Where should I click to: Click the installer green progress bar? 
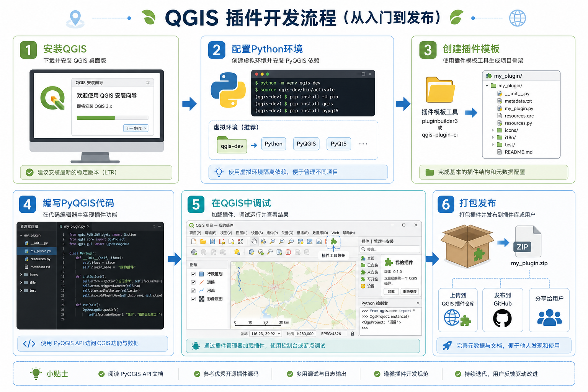click(x=112, y=118)
